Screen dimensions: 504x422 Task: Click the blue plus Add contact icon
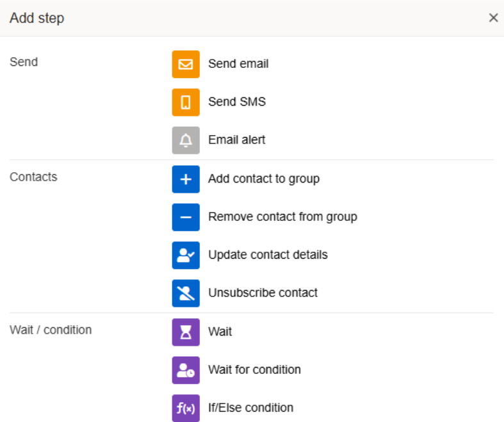tap(186, 179)
